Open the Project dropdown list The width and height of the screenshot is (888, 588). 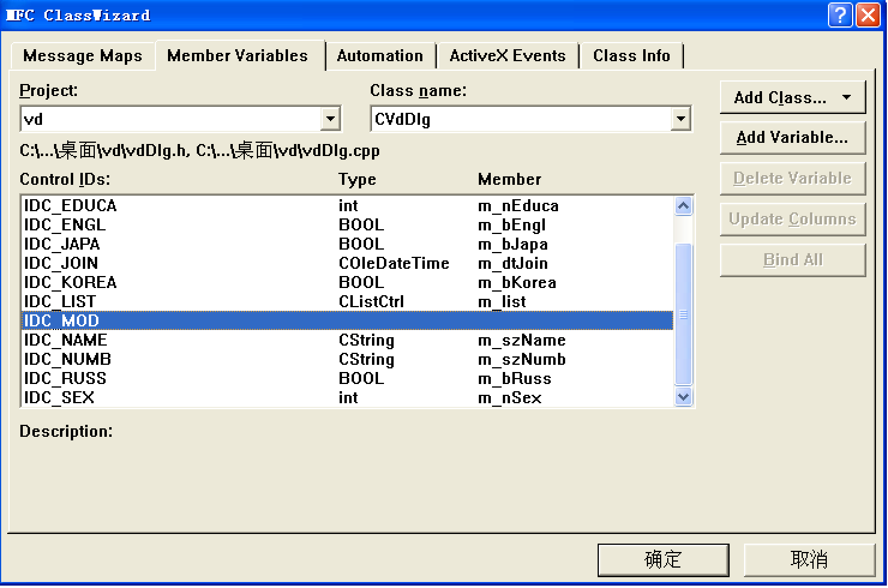330,118
